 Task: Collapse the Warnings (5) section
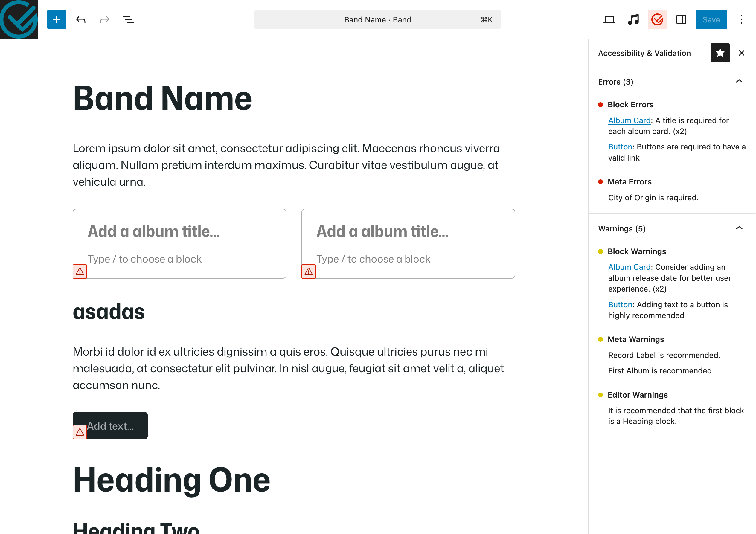coord(739,228)
